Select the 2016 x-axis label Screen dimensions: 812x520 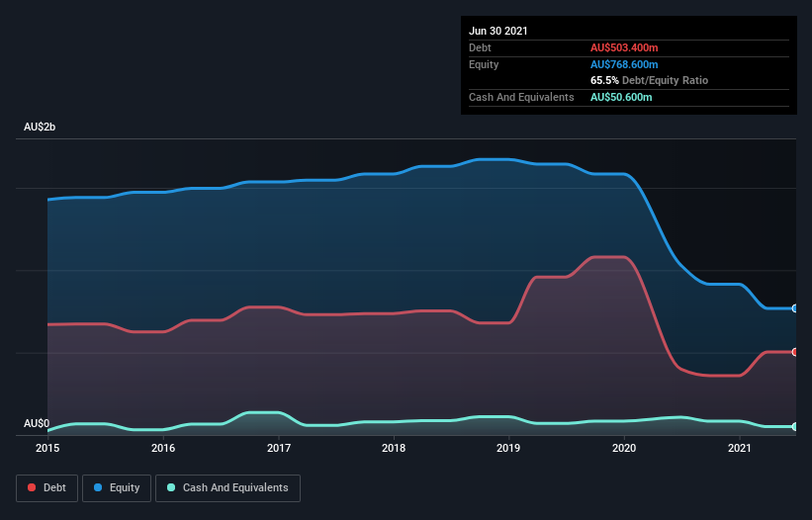pyautogui.click(x=163, y=448)
